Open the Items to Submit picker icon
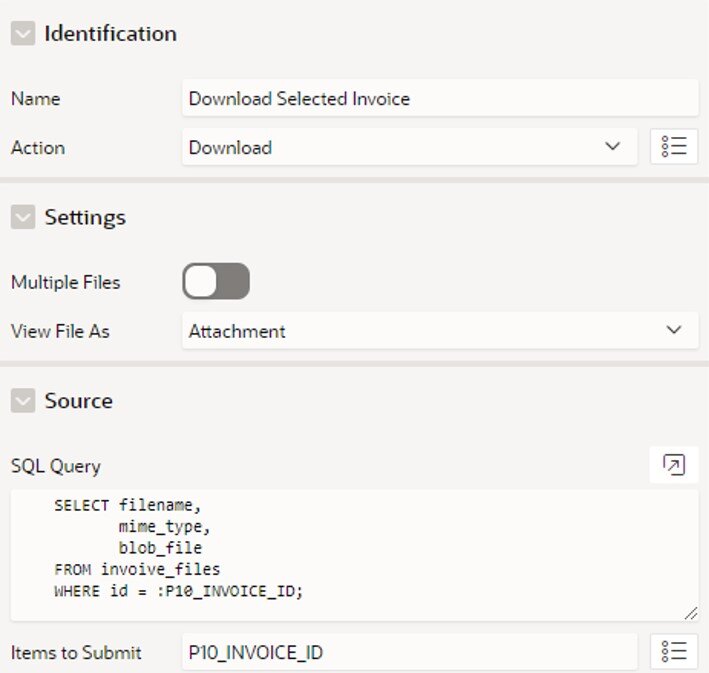This screenshot has height=673, width=709. (674, 652)
